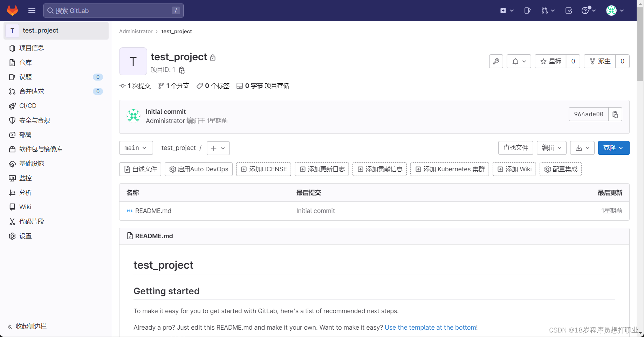Open 分析 in sidebar

click(x=56, y=193)
